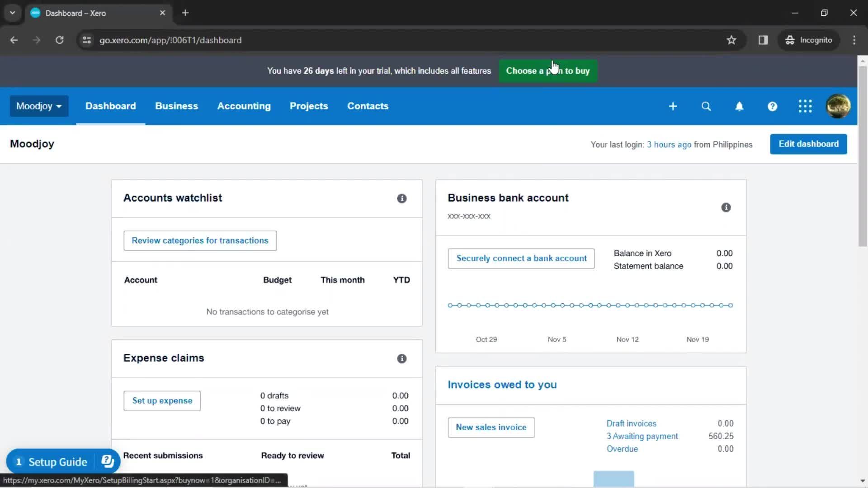Open the user profile avatar menu
This screenshot has width=868, height=488.
(838, 106)
